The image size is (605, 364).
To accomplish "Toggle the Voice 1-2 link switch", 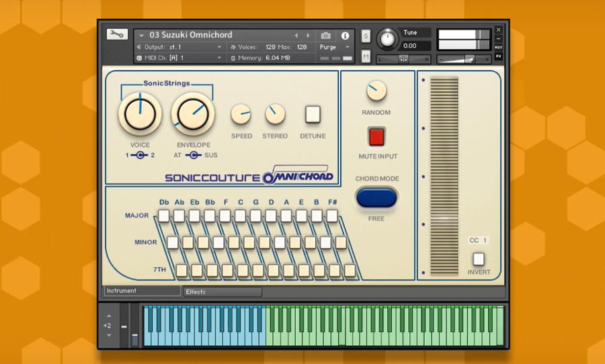I will coord(140,155).
